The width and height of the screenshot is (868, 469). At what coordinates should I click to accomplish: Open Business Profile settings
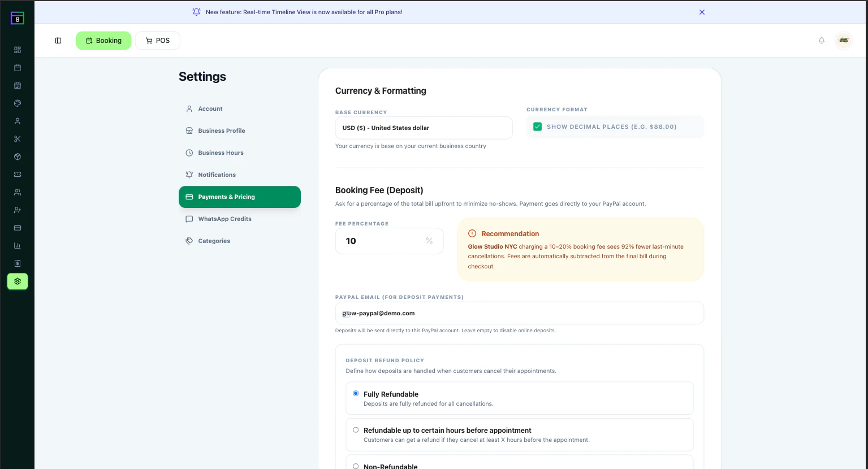(x=240, y=131)
